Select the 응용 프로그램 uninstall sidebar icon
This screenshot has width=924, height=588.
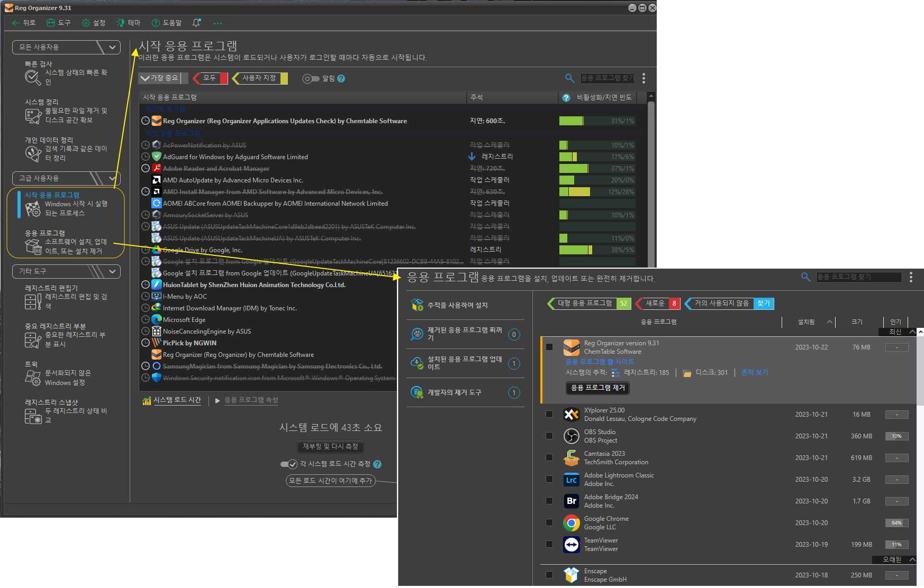coord(33,247)
